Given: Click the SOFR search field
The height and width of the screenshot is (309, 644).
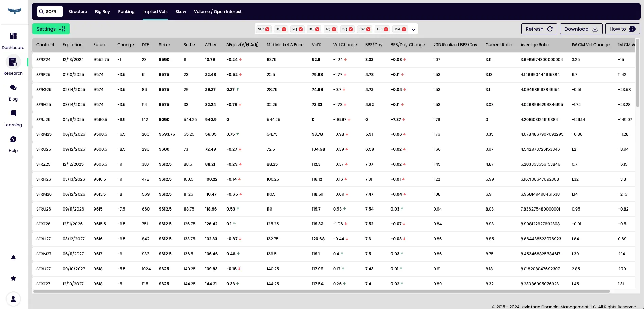Looking at the screenshot, I should (50, 12).
